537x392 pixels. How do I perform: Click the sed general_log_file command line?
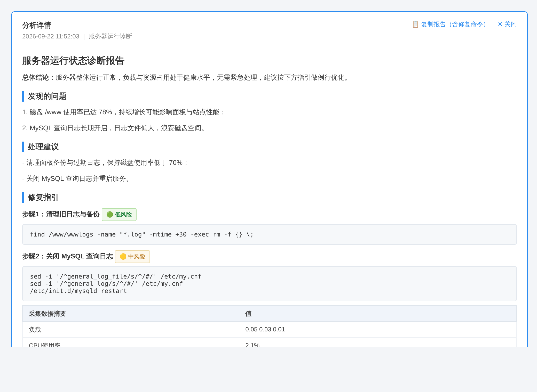[116, 276]
